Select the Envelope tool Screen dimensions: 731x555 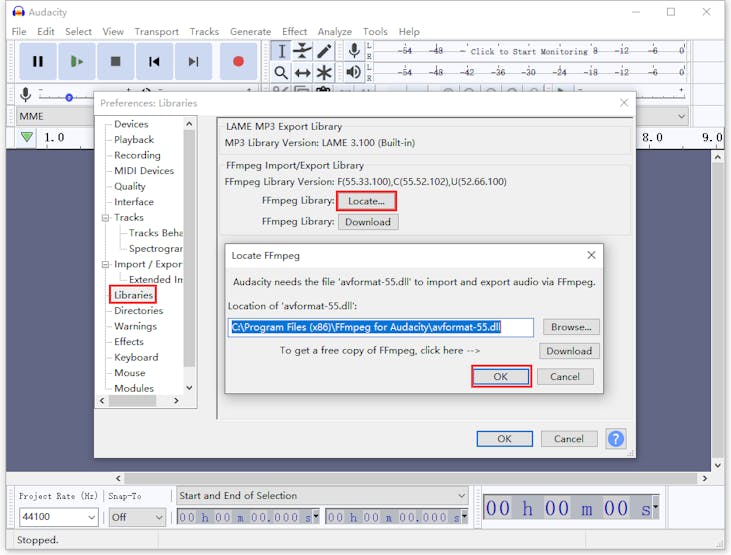(303, 51)
